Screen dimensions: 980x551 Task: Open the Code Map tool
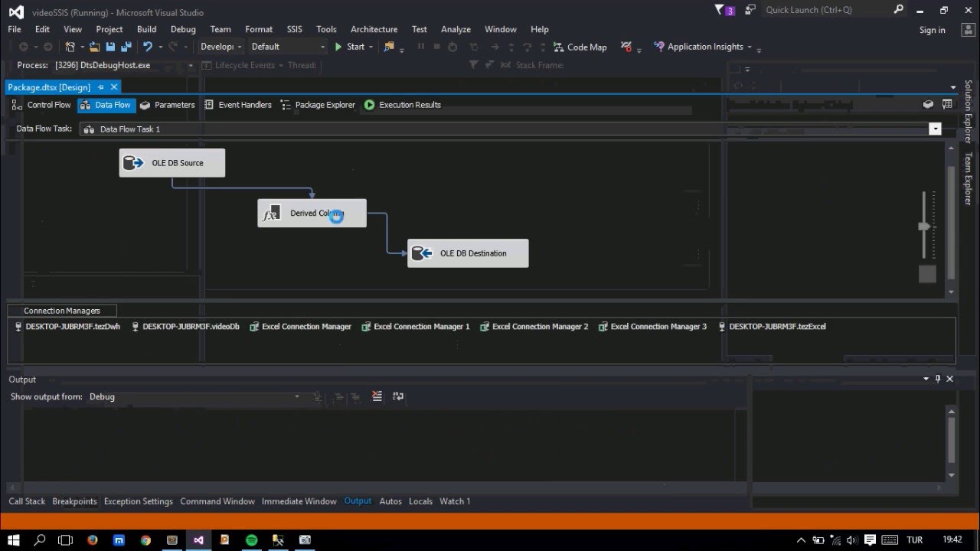(580, 47)
